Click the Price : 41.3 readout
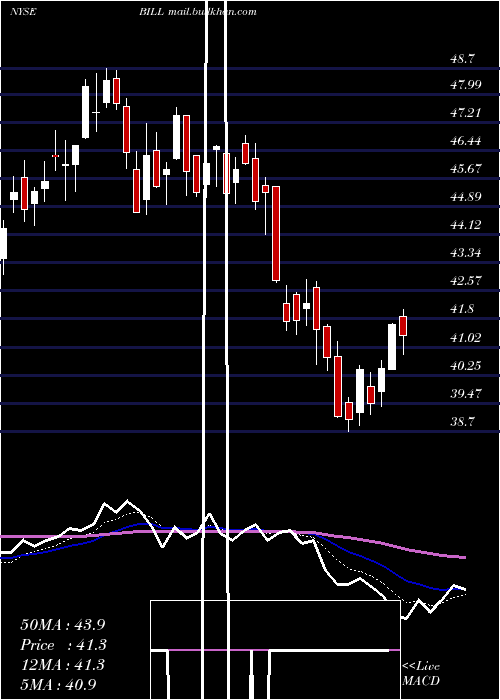 (x=63, y=645)
